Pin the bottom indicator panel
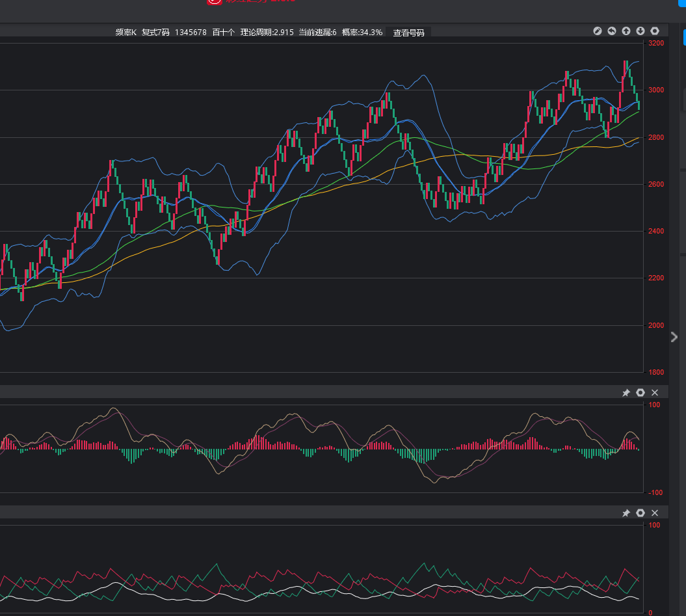Viewport: 686px width, 616px height. [626, 513]
